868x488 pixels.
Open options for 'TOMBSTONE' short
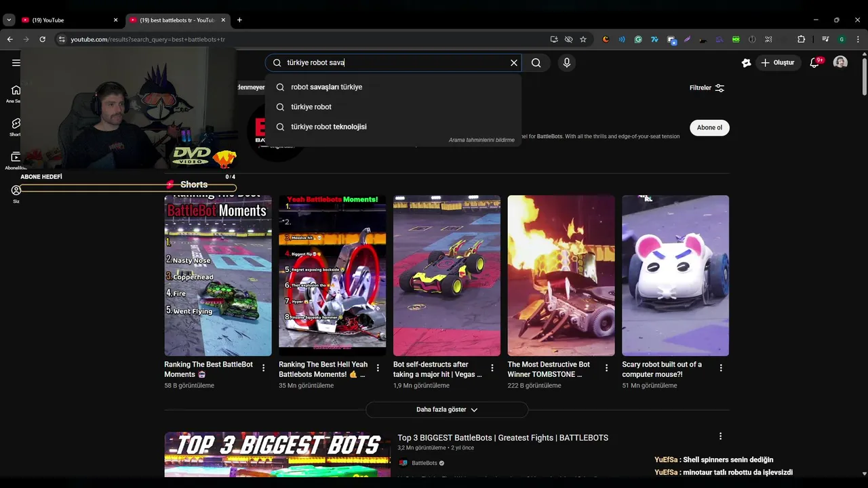[x=607, y=368]
